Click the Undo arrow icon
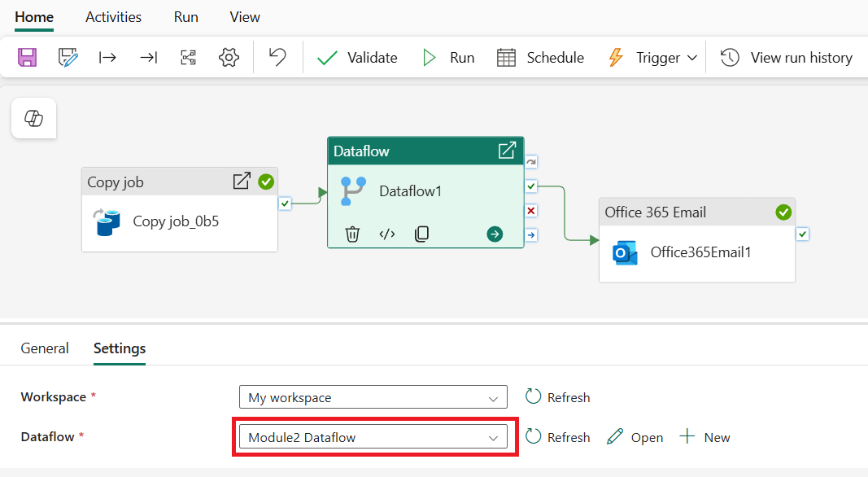 pyautogui.click(x=277, y=57)
